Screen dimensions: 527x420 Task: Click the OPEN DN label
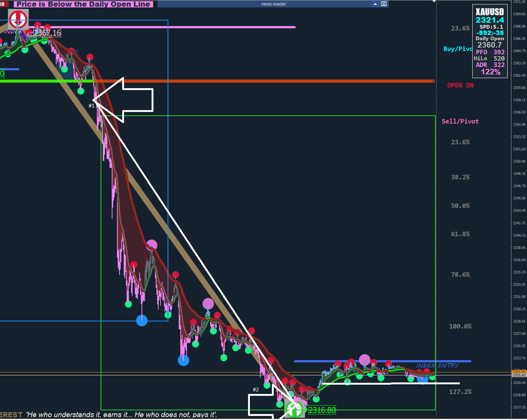(460, 85)
